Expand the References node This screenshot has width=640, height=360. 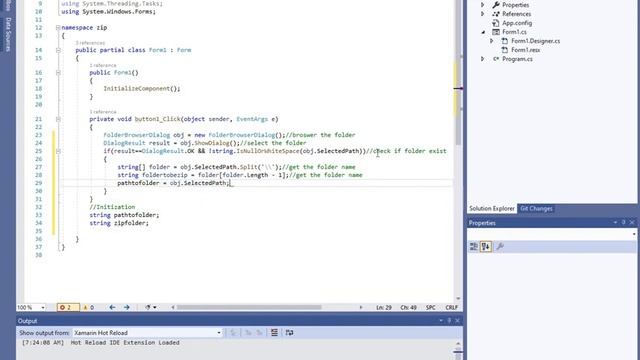point(482,14)
